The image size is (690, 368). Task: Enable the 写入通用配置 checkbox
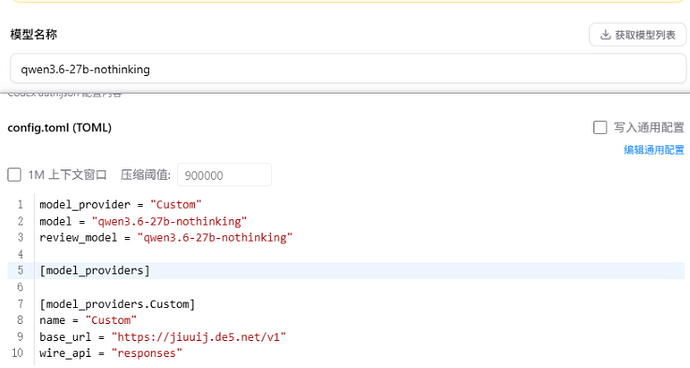[600, 128]
